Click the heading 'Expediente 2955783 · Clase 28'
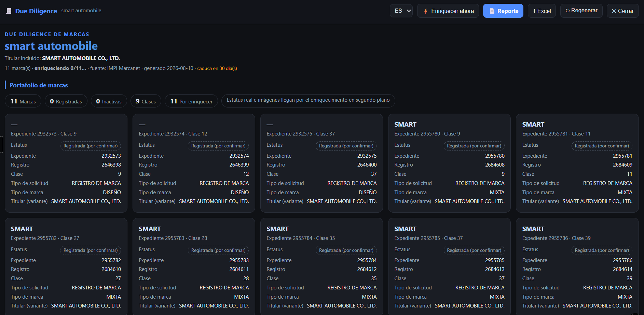Screen dimensions: 644x315 tap(173, 238)
